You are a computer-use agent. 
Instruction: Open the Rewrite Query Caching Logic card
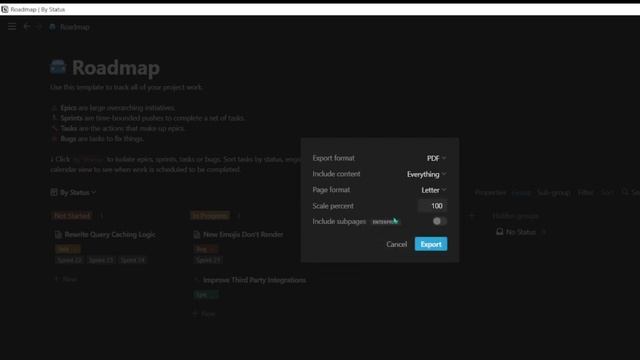[109, 235]
